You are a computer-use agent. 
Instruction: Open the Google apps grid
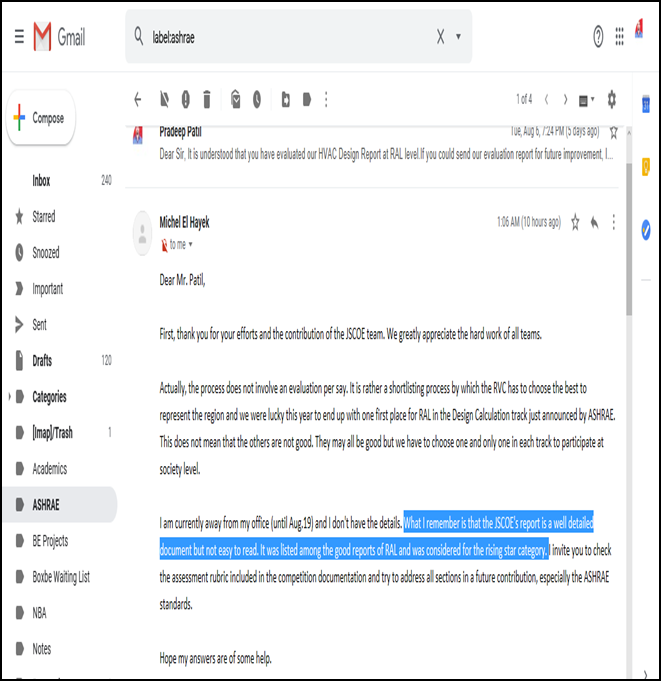tap(619, 36)
